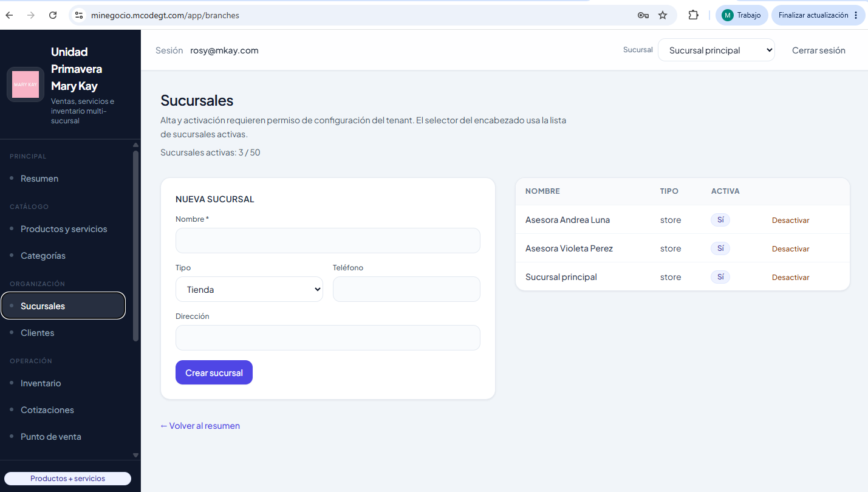Click sidebar scrollbar down arrow
This screenshot has width=868, height=492.
click(x=135, y=455)
